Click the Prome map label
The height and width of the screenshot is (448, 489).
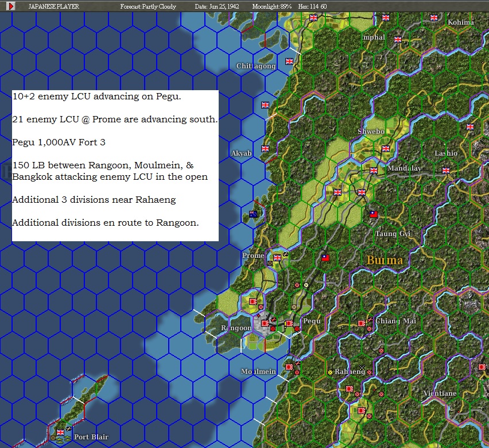(x=253, y=256)
